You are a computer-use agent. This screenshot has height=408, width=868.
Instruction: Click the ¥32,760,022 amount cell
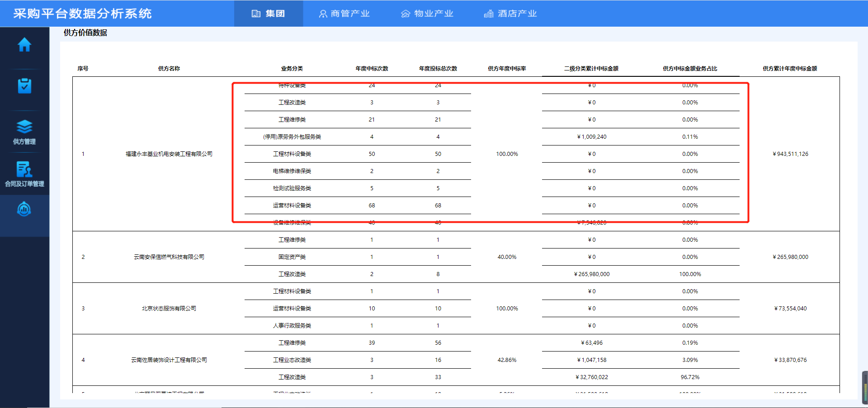click(592, 377)
